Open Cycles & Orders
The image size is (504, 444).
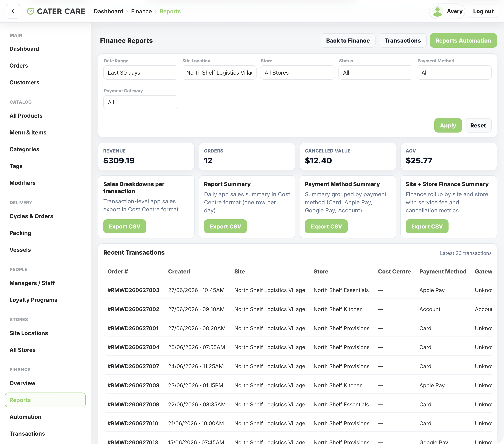(x=31, y=216)
